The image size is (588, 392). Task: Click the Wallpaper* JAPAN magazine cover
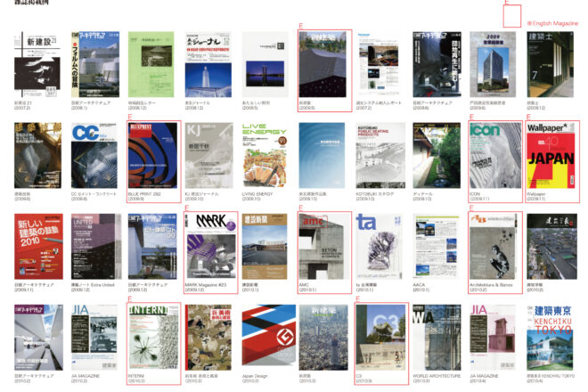click(552, 153)
